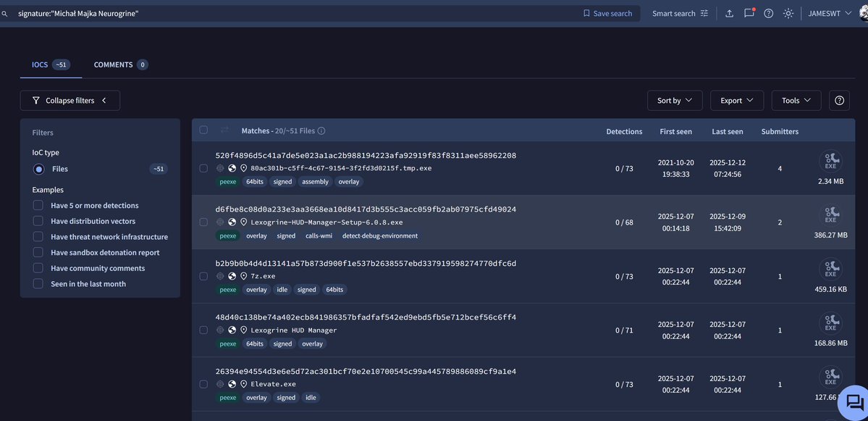Click the globe icon in 7z.exe row

coord(232,276)
